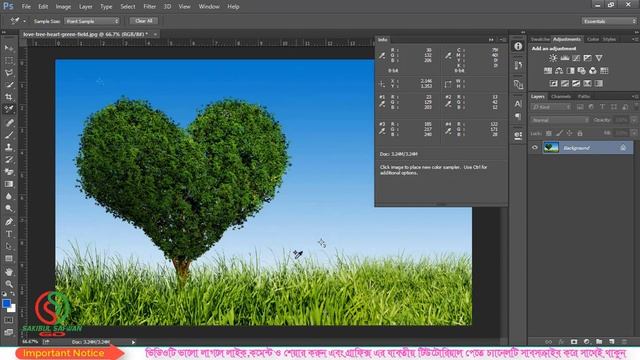Select the Rectangular Marquee tool
The width and height of the screenshot is (640, 360).
[9, 60]
